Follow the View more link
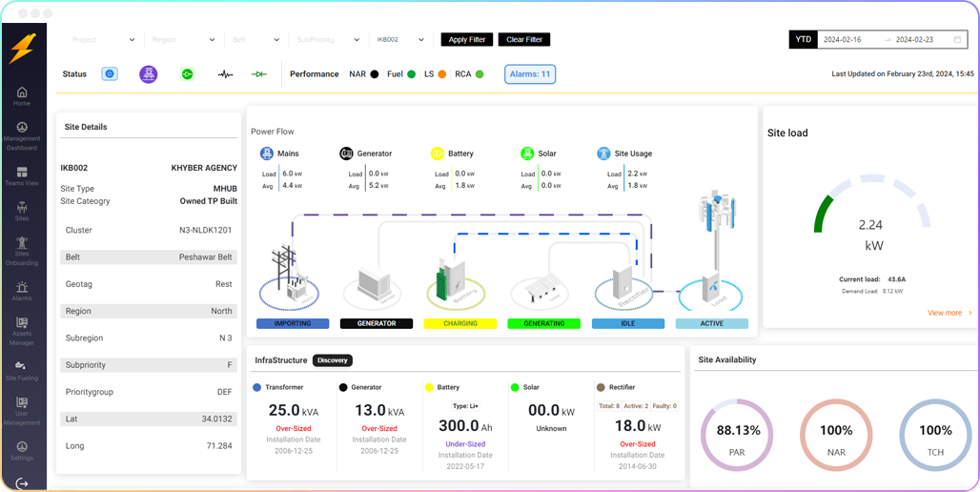The height and width of the screenshot is (492, 980). tap(949, 313)
